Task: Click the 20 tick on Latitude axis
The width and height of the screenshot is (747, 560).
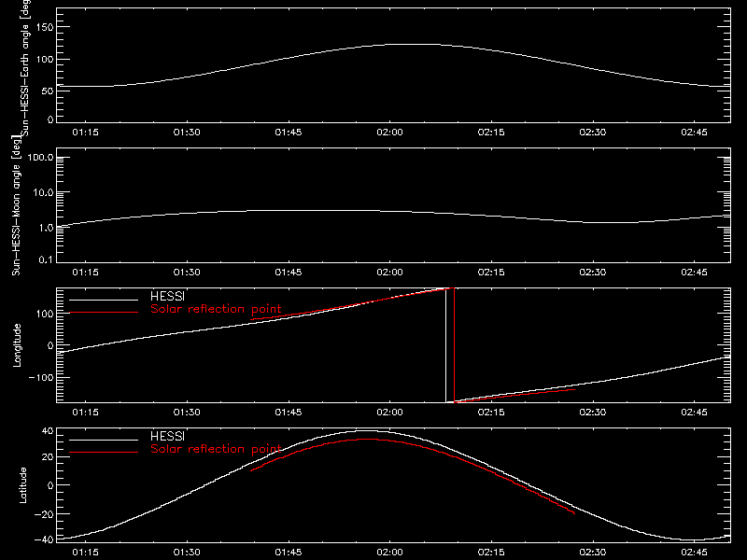Action: (x=48, y=456)
